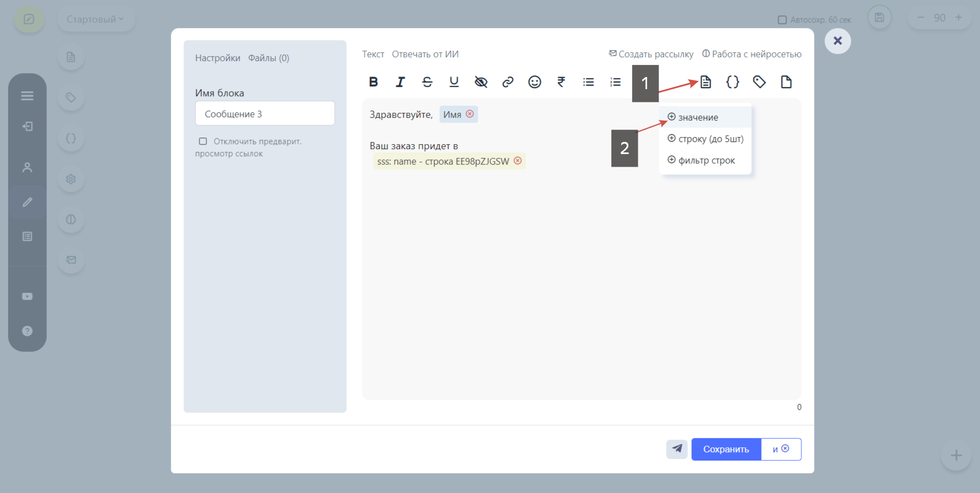Viewport: 980px width, 493px height.
Task: Open the hamburger menu in left sidebar
Action: click(x=27, y=96)
